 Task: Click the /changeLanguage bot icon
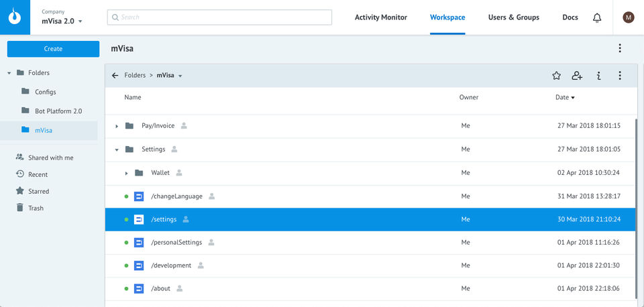pyautogui.click(x=139, y=196)
